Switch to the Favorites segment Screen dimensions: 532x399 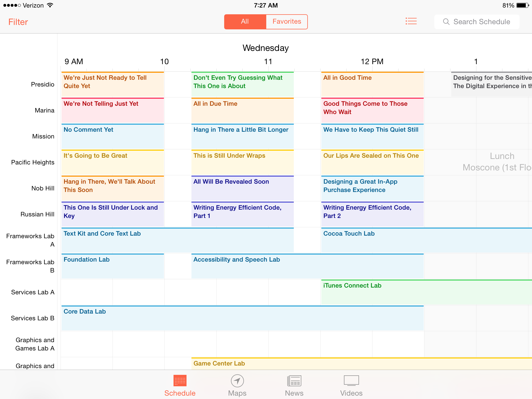287,22
